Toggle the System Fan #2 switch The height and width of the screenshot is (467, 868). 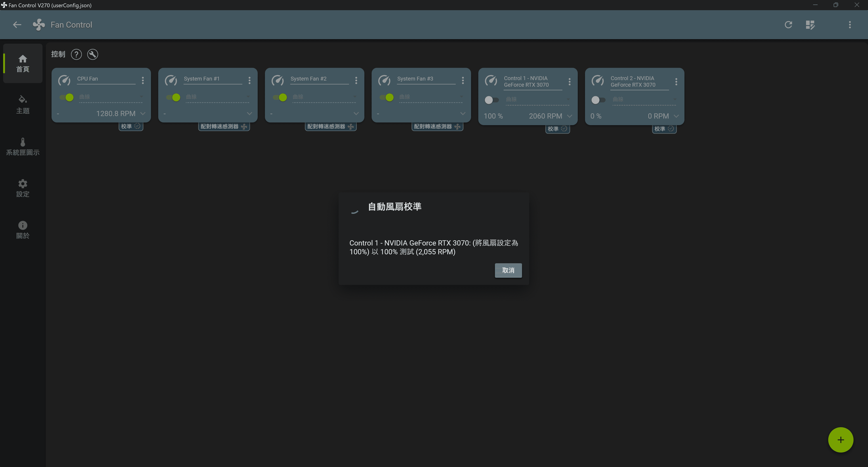click(280, 98)
